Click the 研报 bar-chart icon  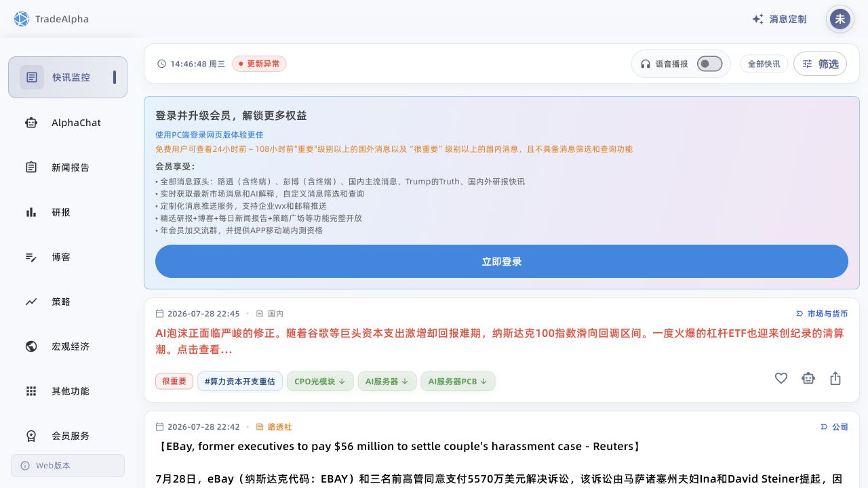click(31, 212)
